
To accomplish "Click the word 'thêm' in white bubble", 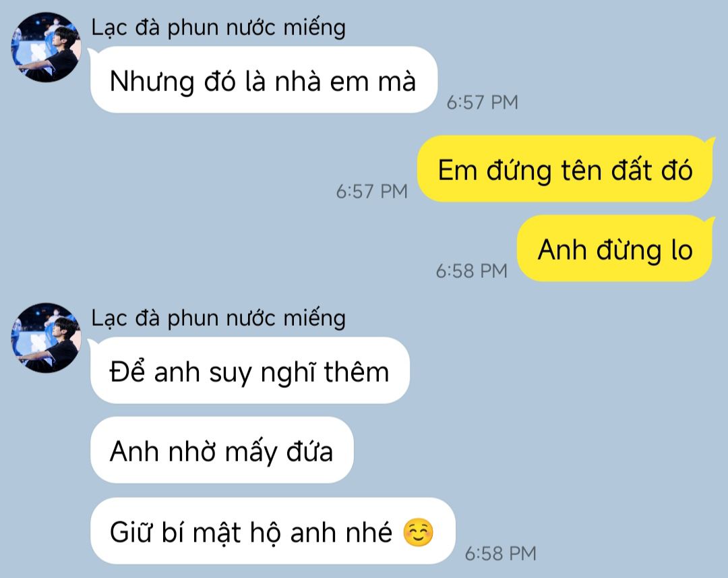I will pos(356,372).
